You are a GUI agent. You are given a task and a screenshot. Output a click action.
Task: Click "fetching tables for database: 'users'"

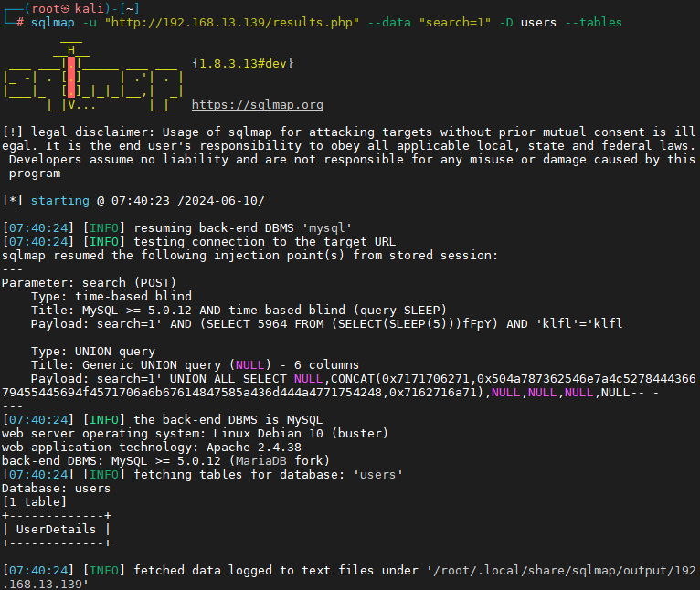(202, 475)
